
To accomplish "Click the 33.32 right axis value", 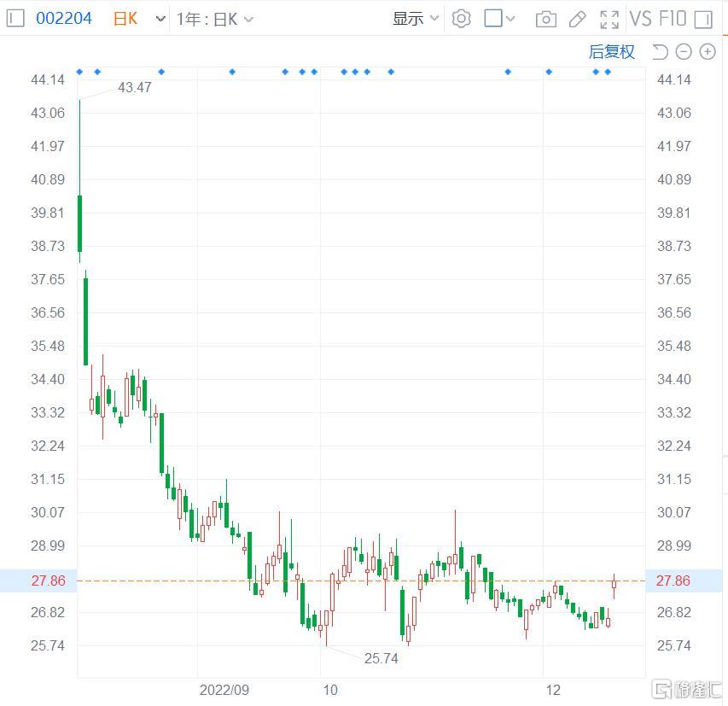I will point(673,412).
